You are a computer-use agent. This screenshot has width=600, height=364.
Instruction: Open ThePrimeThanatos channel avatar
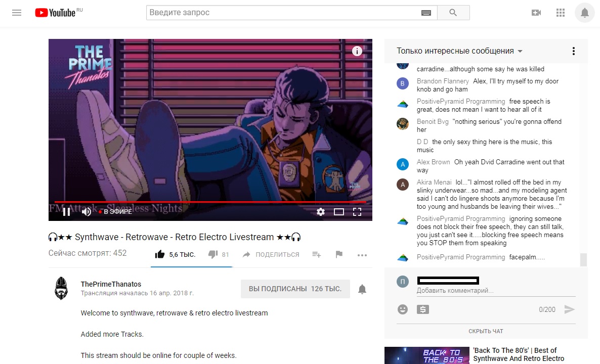(x=61, y=288)
